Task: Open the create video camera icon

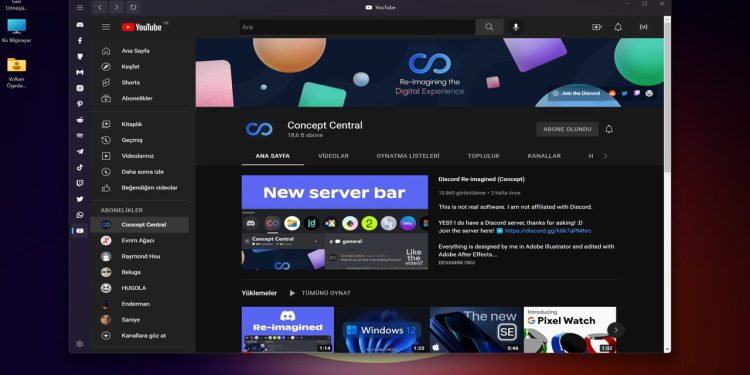Action: coord(596,27)
